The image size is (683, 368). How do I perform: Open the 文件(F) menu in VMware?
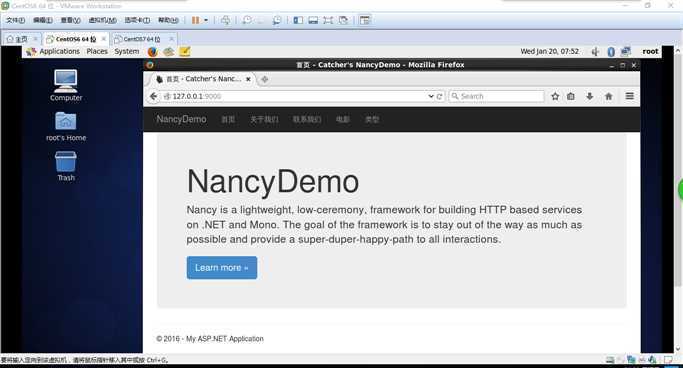[x=15, y=20]
